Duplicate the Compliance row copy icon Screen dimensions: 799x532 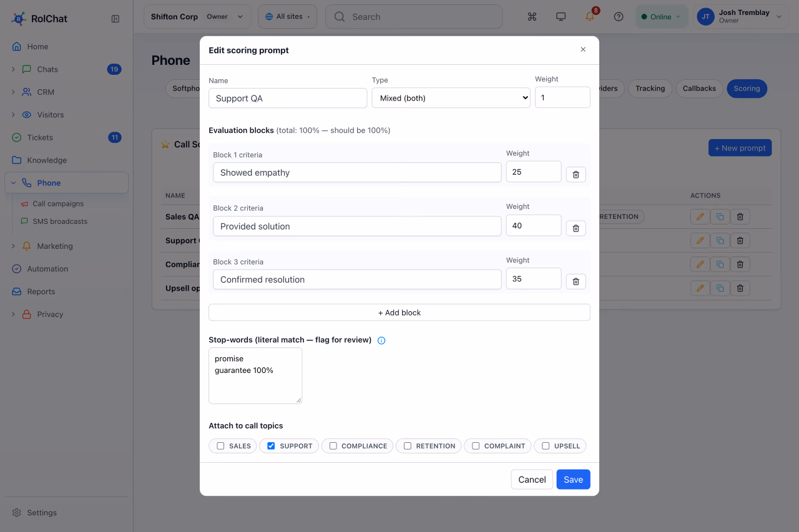720,264
